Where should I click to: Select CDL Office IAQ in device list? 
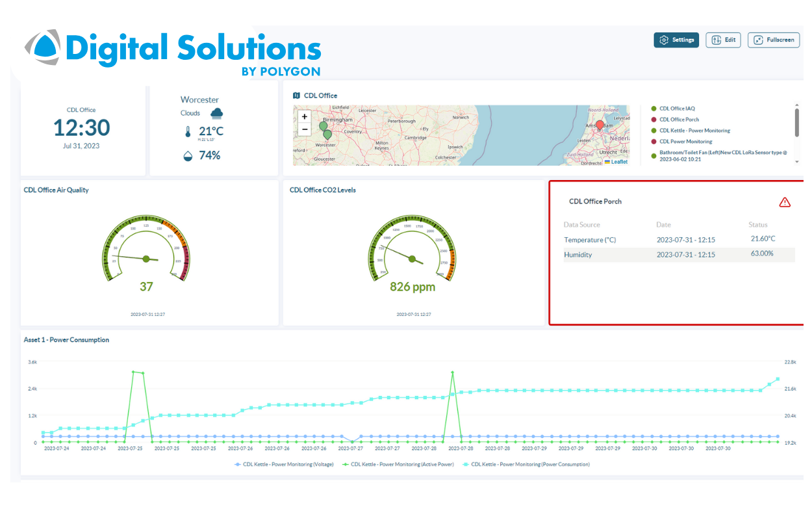676,109
